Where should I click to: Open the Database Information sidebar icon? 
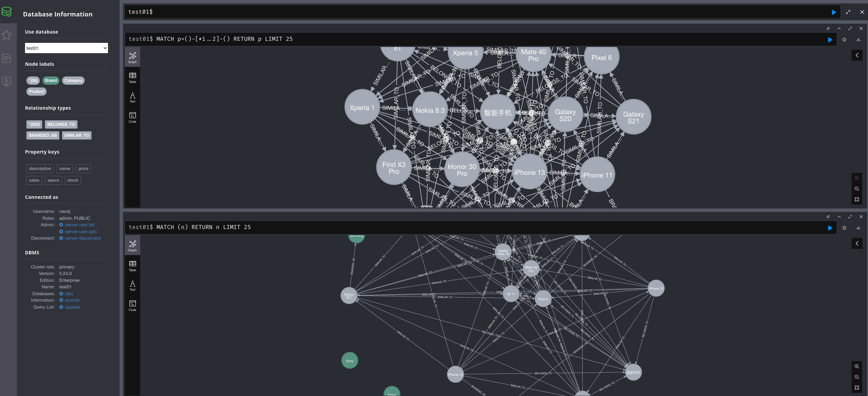coord(7,12)
